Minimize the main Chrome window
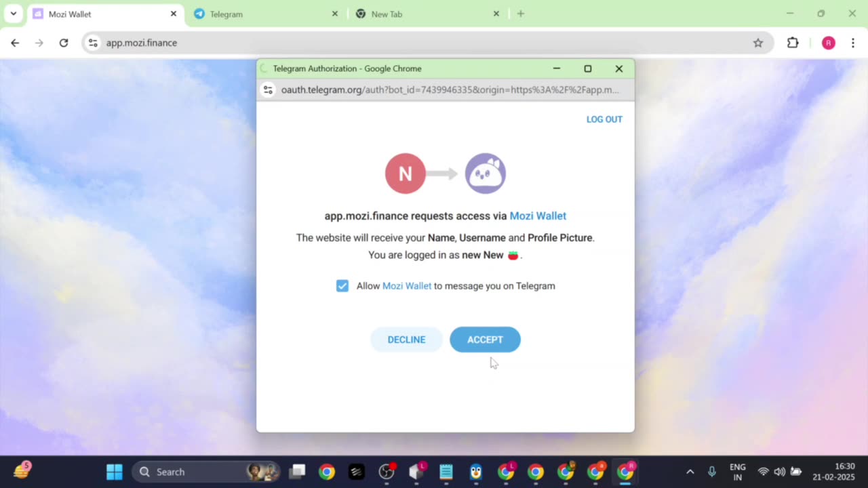868x488 pixels. click(790, 14)
